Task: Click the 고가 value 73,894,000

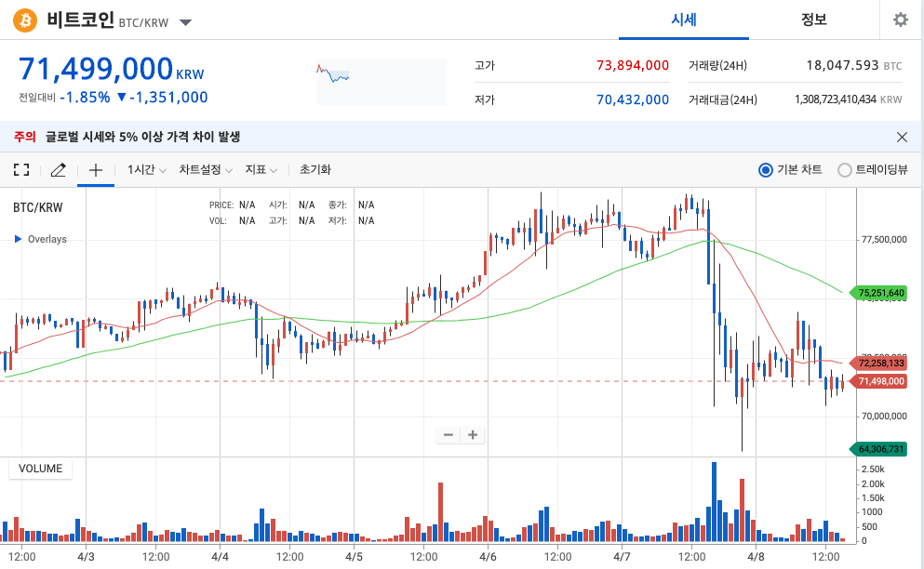Action: [633, 65]
